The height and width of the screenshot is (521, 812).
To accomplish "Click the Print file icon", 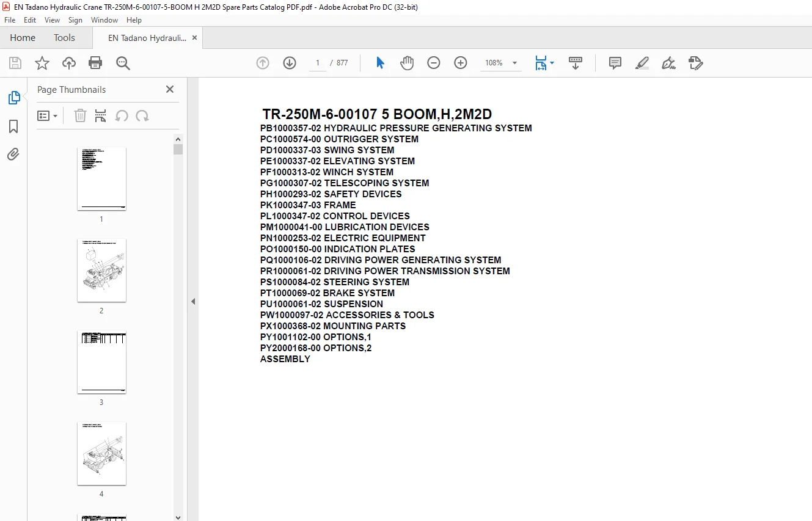I will pos(95,63).
